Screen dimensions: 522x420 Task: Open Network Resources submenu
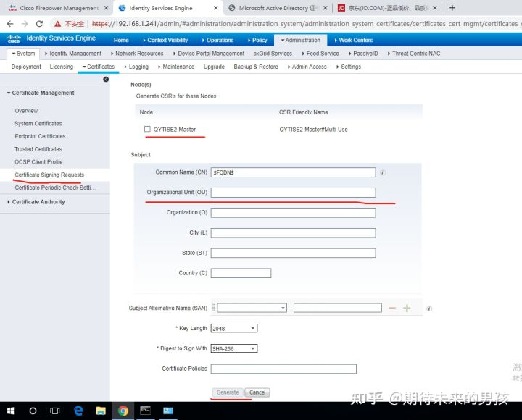[137, 54]
